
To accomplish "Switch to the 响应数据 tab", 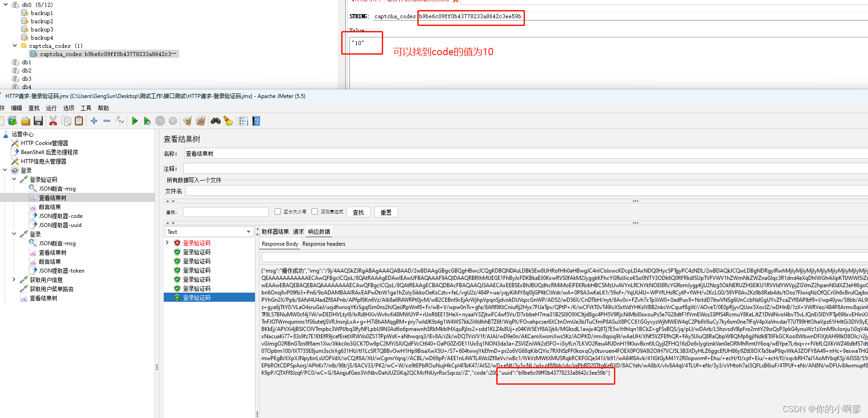I will [319, 232].
